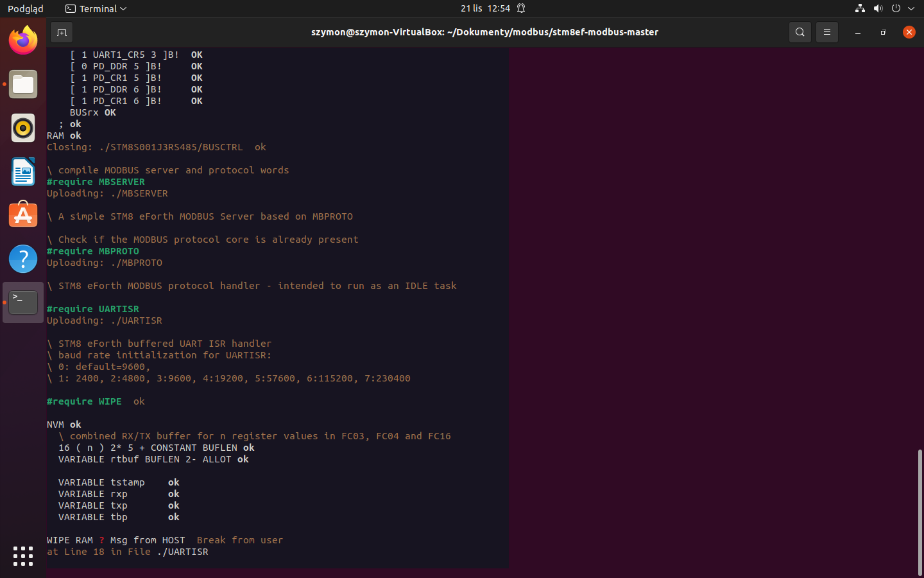This screenshot has width=924, height=578.
Task: Expand the Terminal app menu
Action: (x=96, y=8)
